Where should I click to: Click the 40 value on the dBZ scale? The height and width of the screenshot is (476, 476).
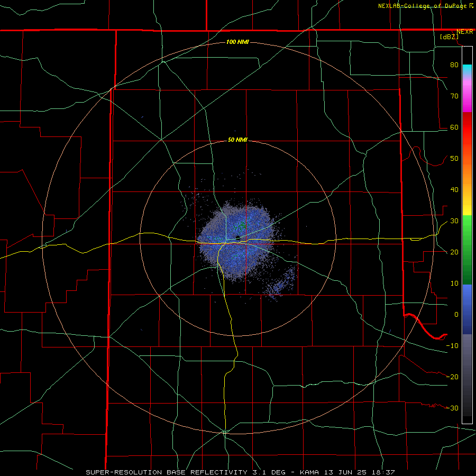click(454, 190)
